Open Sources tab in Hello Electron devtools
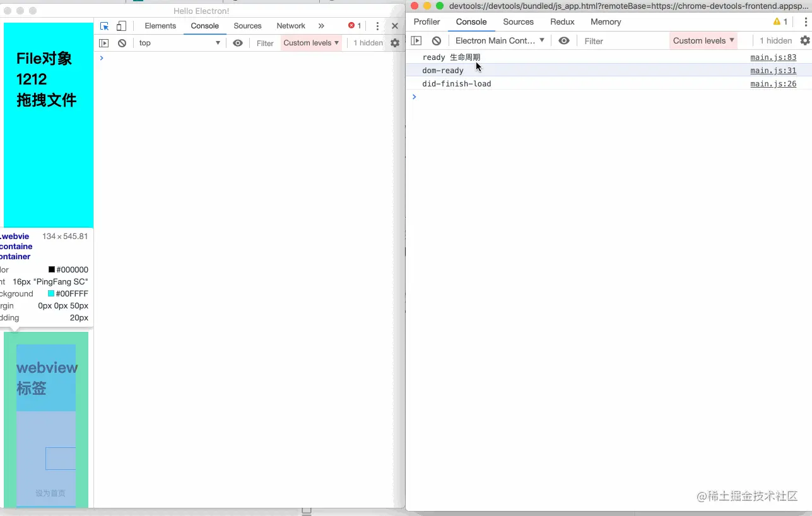812x516 pixels. click(247, 26)
